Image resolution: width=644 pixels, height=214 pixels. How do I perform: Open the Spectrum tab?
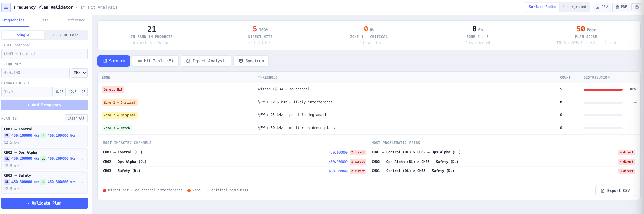[251, 61]
